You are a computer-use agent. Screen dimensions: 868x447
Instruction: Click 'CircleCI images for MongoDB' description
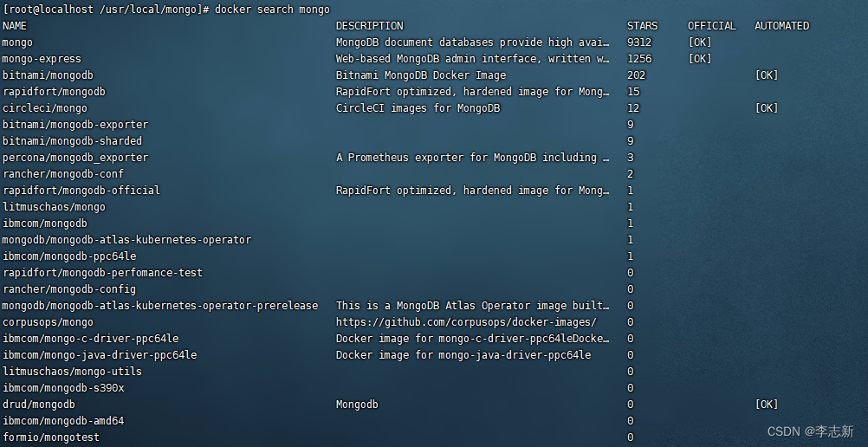(418, 108)
